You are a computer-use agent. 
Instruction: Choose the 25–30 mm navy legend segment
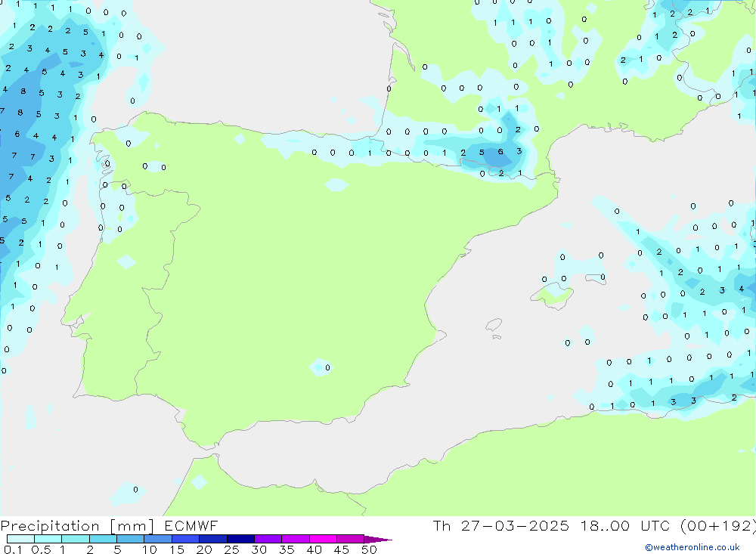pos(240,539)
